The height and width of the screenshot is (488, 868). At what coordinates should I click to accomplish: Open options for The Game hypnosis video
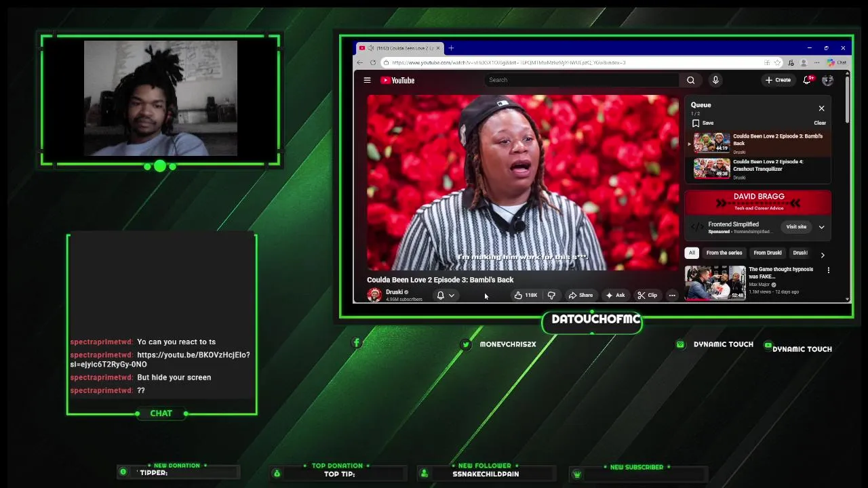828,270
